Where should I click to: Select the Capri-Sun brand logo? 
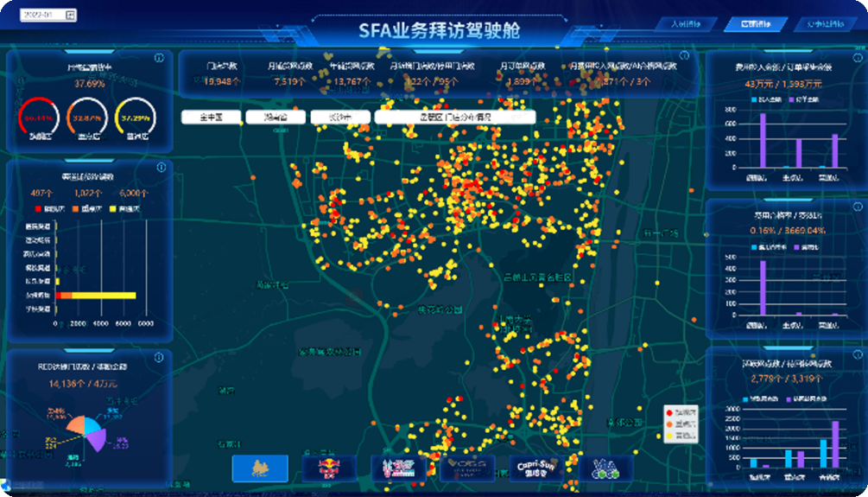(535, 468)
